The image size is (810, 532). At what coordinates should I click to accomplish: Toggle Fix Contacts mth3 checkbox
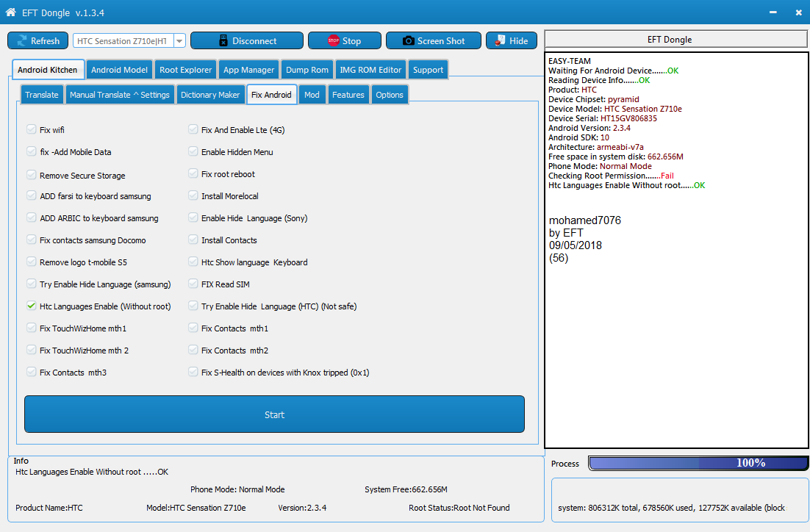point(32,372)
